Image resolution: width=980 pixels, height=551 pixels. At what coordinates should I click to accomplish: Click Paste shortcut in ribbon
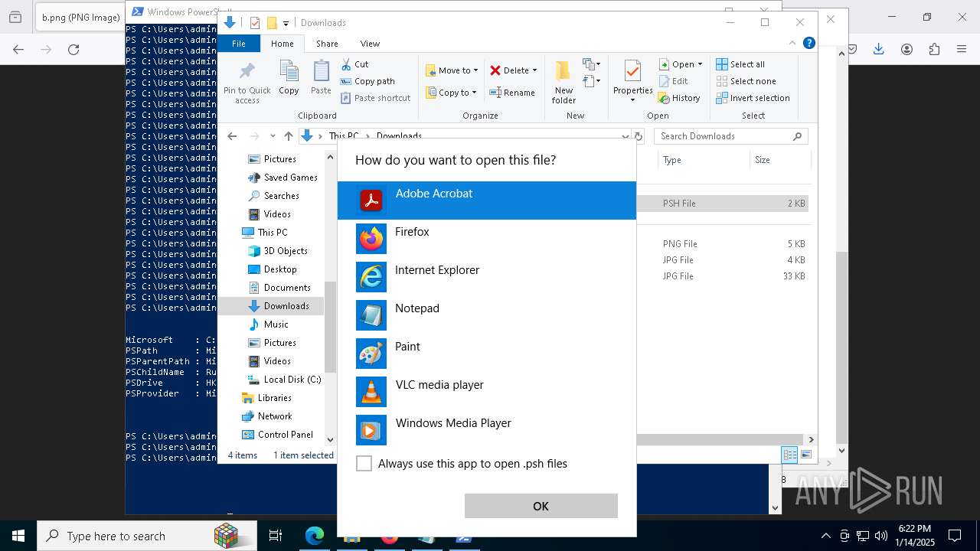coord(375,98)
